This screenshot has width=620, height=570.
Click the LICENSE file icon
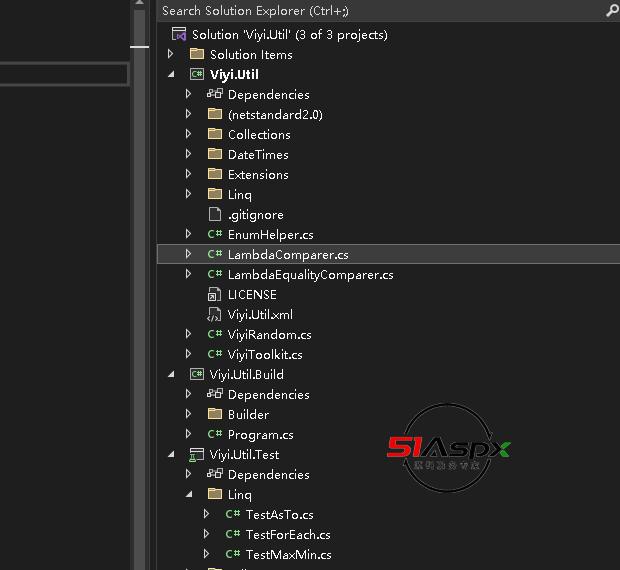click(214, 295)
